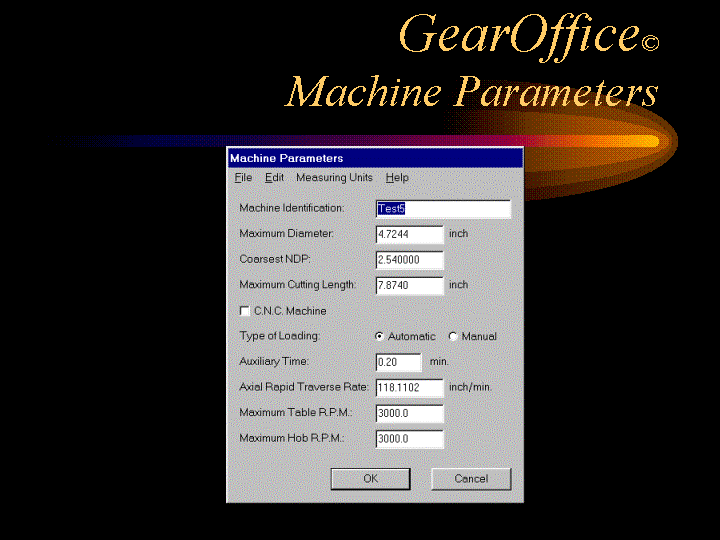Click the 'Maximum Diameter:' label
720x540 pixels.
(x=287, y=233)
